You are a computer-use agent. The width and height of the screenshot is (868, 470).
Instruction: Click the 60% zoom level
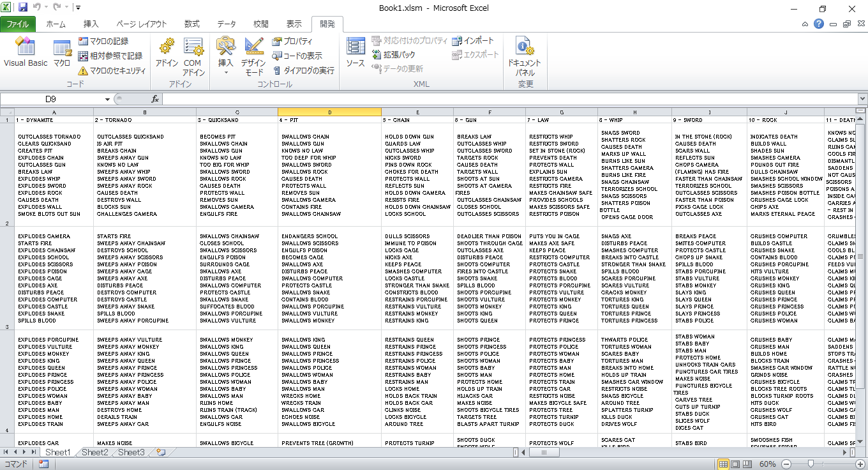coord(767,464)
